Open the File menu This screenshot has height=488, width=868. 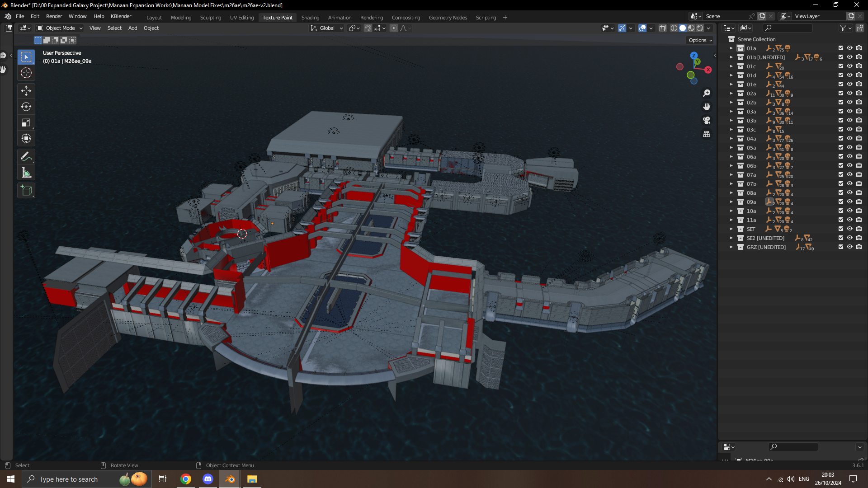pos(20,16)
